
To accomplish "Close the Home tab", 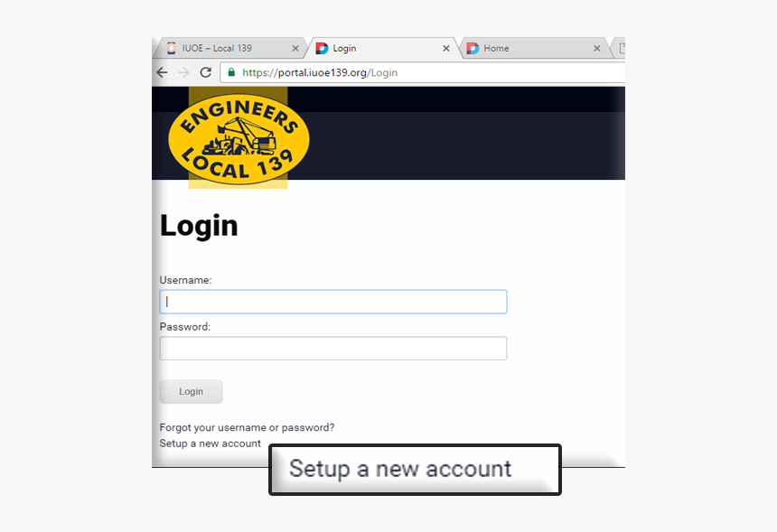I will 597,49.
